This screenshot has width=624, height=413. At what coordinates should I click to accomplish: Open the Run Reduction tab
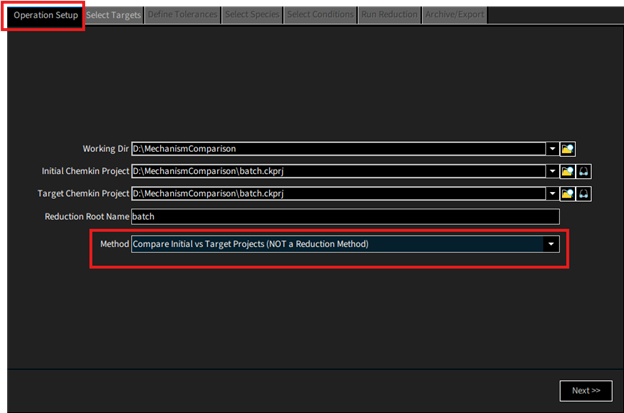coord(390,15)
